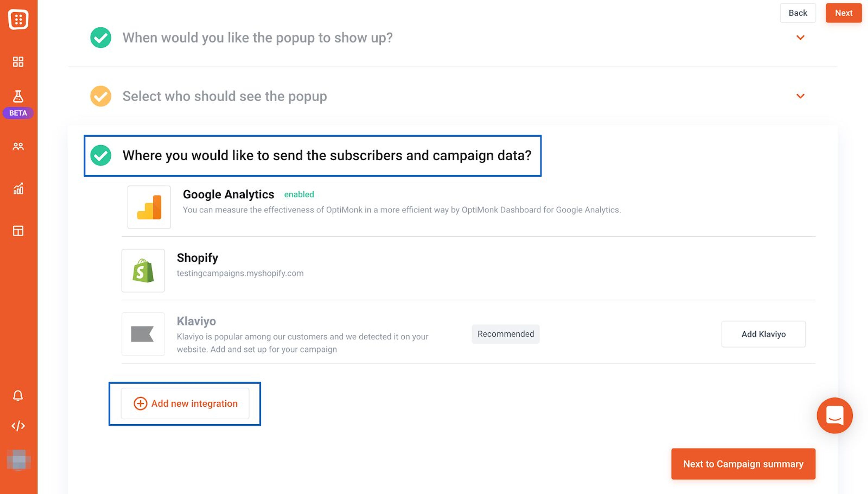The height and width of the screenshot is (494, 868).
Task: Select the Experiments flask icon marked BETA
Action: tap(18, 96)
